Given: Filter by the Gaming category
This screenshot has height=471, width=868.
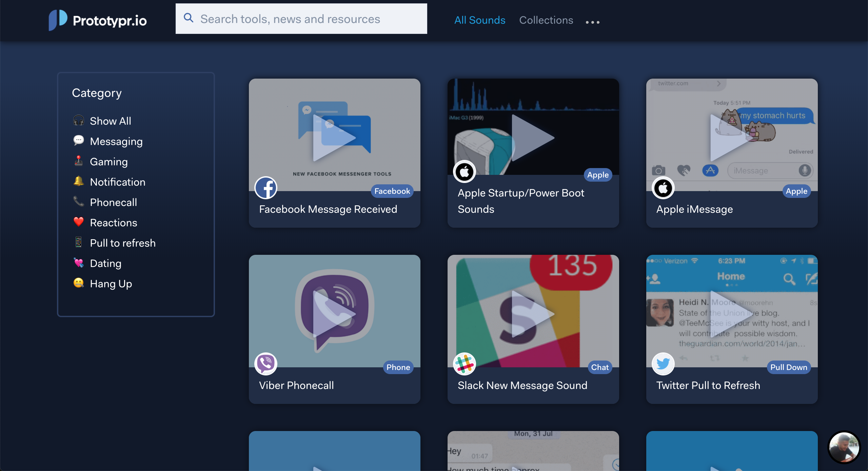Looking at the screenshot, I should click(x=109, y=162).
